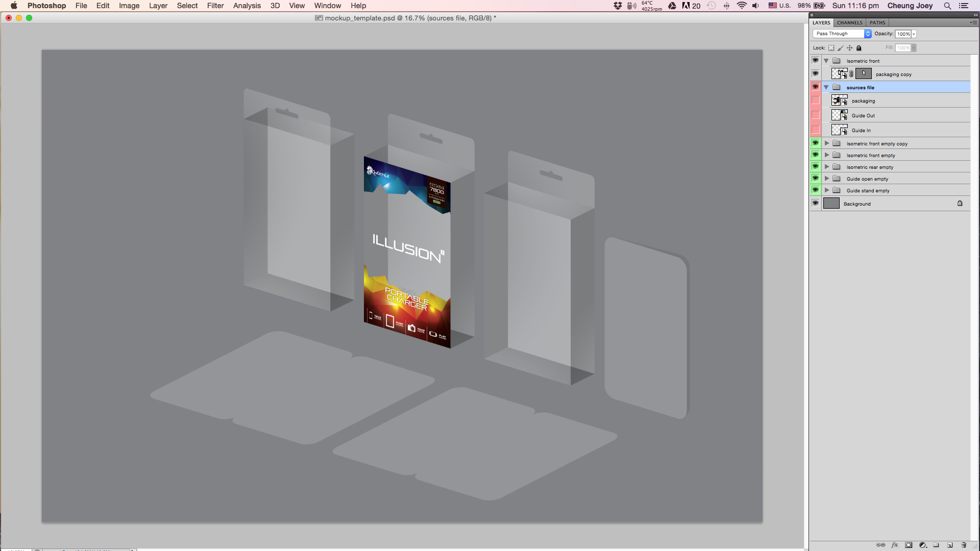Collapse the sources file group
This screenshot has height=551, width=980.
click(x=826, y=87)
